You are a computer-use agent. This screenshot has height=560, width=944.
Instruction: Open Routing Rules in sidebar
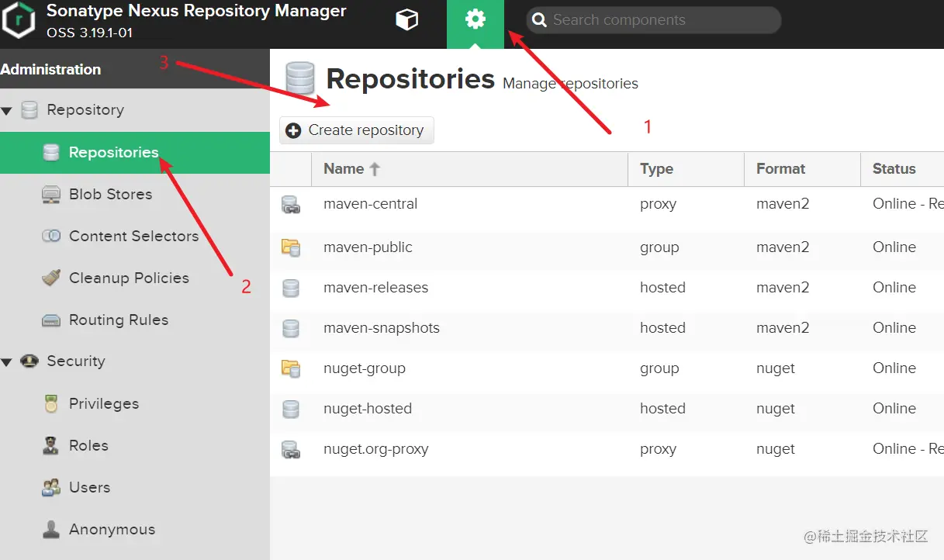(x=119, y=320)
